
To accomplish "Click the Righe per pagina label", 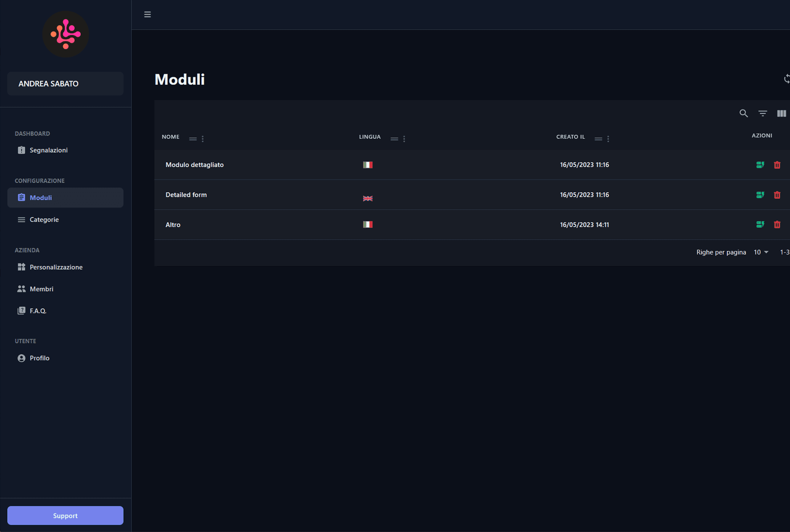I will click(x=721, y=252).
